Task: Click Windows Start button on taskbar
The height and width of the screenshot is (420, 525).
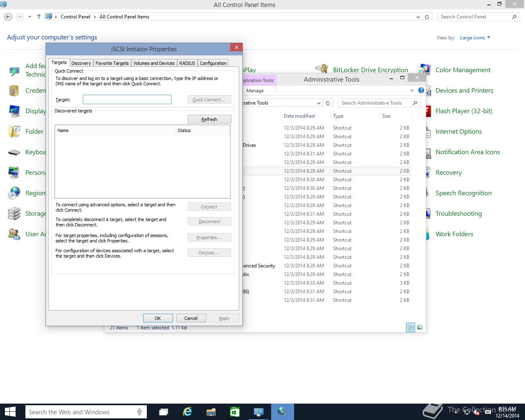Action: coord(10,412)
